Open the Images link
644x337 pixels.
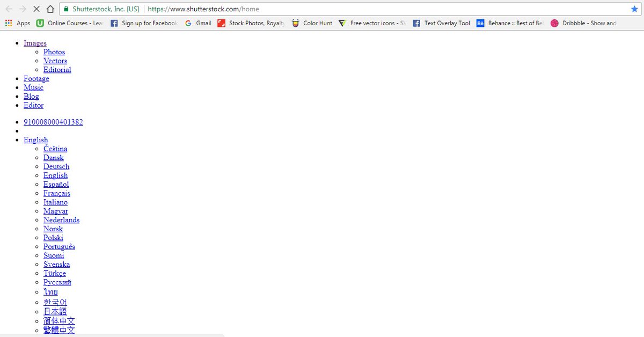point(35,43)
